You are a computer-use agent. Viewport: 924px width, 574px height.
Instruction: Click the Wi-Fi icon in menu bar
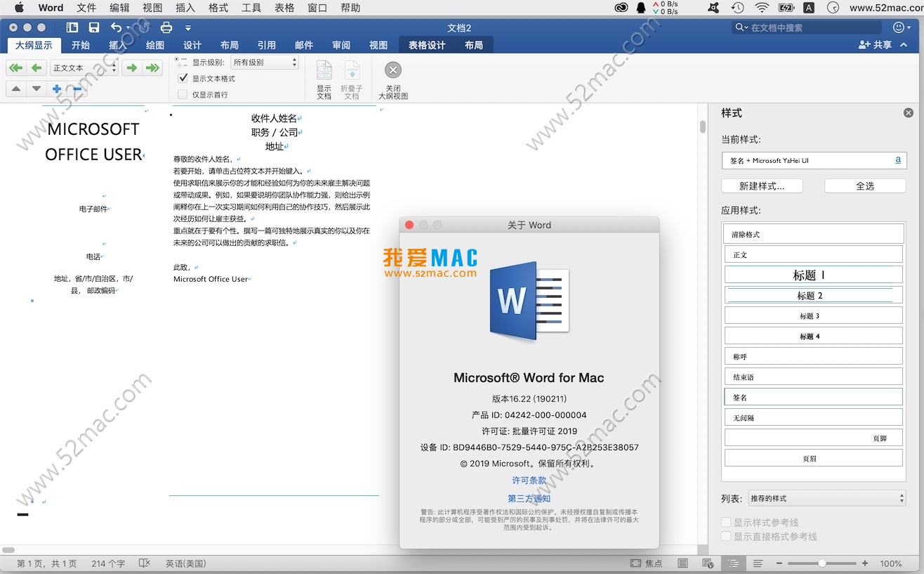tap(762, 8)
